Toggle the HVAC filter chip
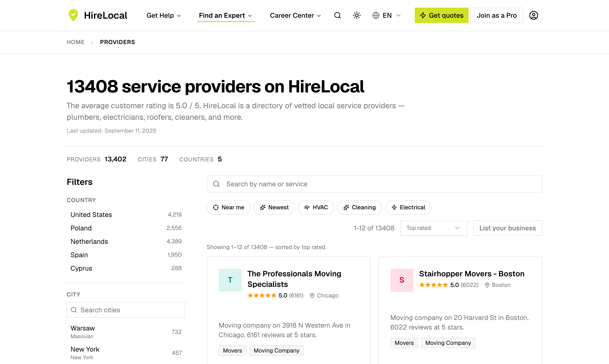Image resolution: width=609 pixels, height=364 pixels. pos(316,207)
